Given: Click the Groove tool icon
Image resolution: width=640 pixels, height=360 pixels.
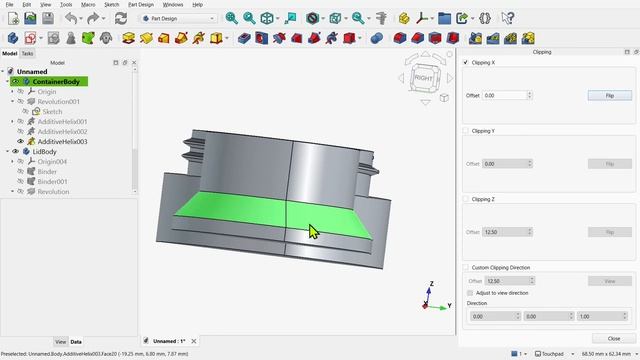Looking at the screenshot, I should click(x=279, y=38).
